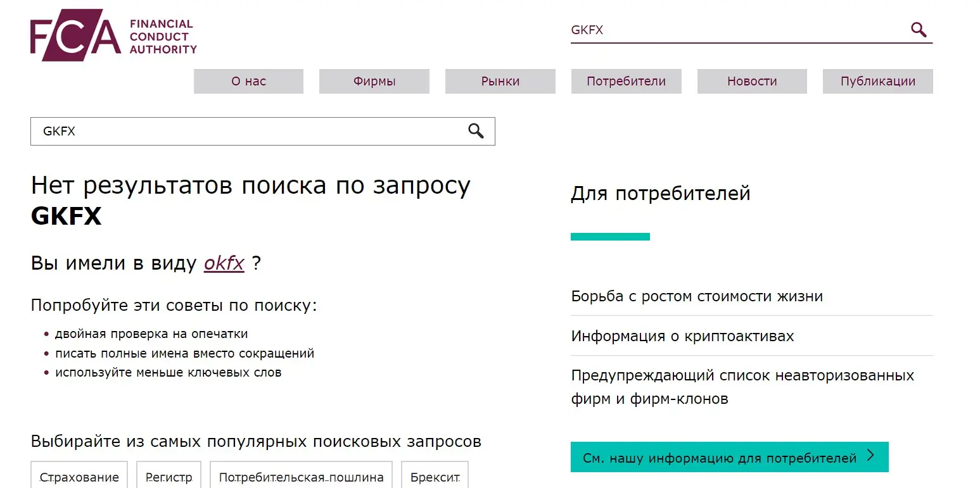Open the Рынки menu
This screenshot has height=488, width=980.
pos(500,81)
